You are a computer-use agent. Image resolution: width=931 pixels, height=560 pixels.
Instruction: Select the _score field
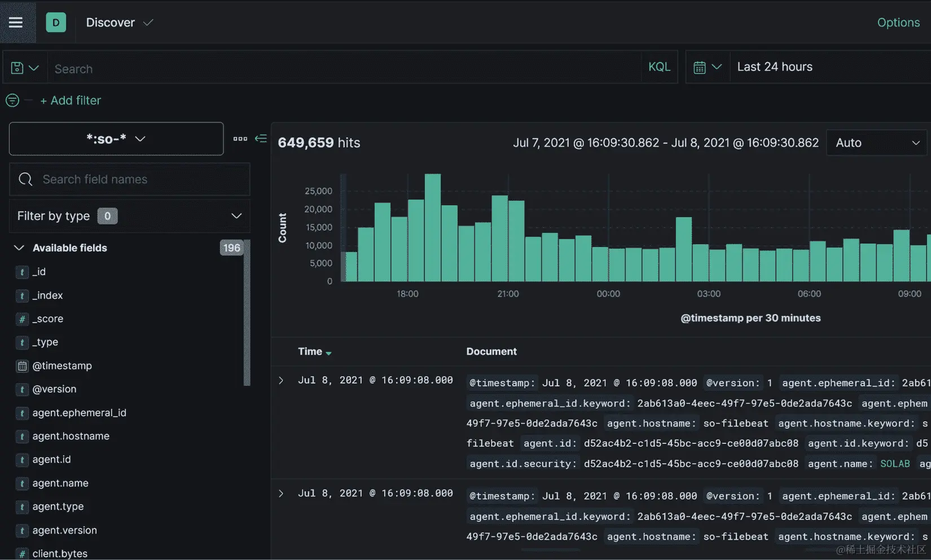coord(48,319)
